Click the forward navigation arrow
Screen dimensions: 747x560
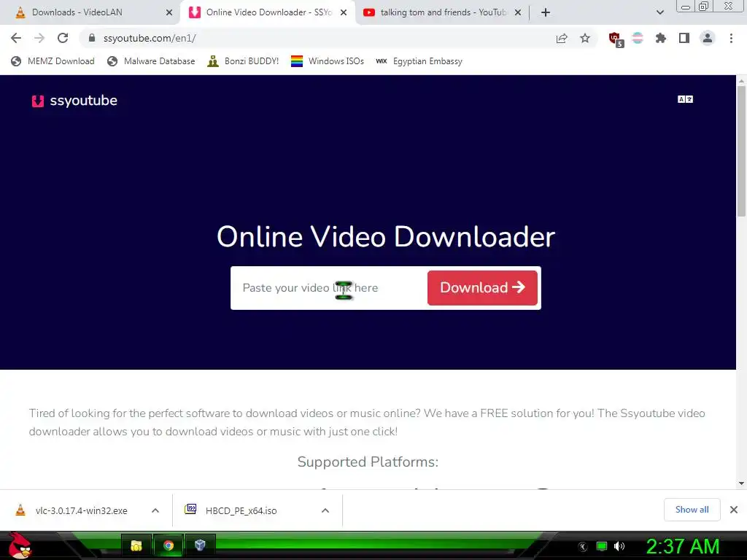tap(39, 38)
